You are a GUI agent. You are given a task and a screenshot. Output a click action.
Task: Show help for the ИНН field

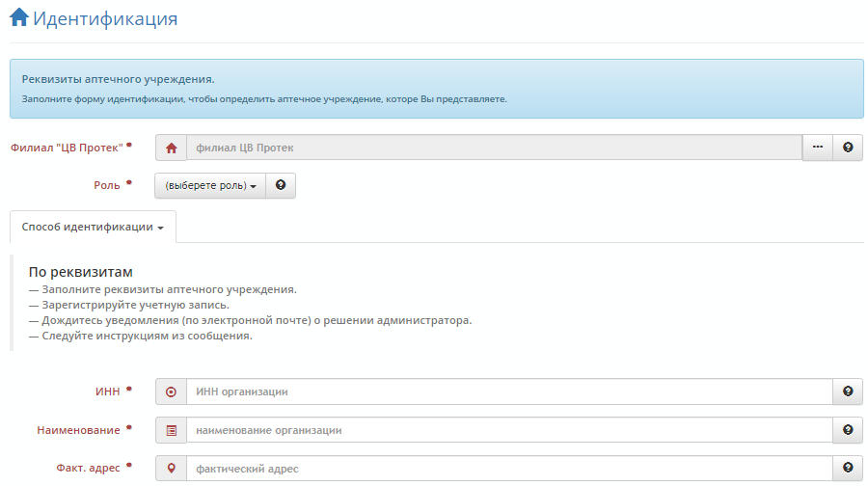point(848,391)
